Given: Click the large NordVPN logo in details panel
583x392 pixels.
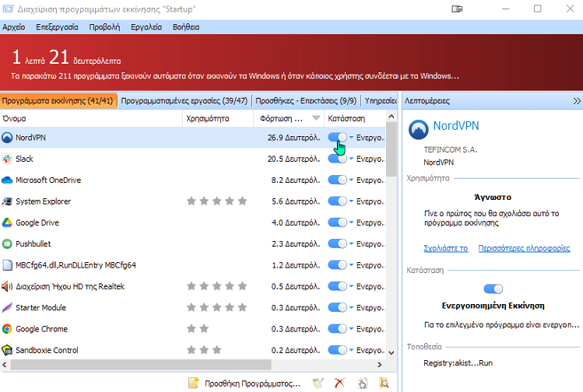Looking at the screenshot, I should [418, 129].
